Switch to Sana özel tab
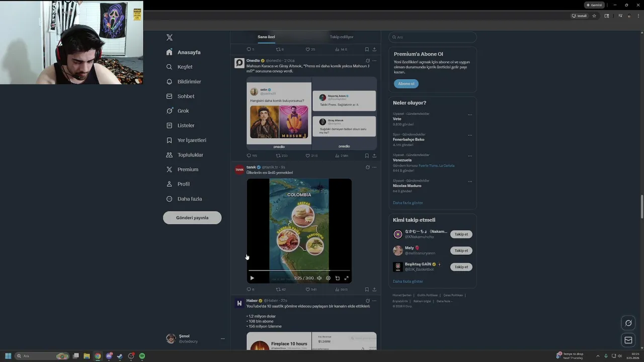 pos(266,37)
